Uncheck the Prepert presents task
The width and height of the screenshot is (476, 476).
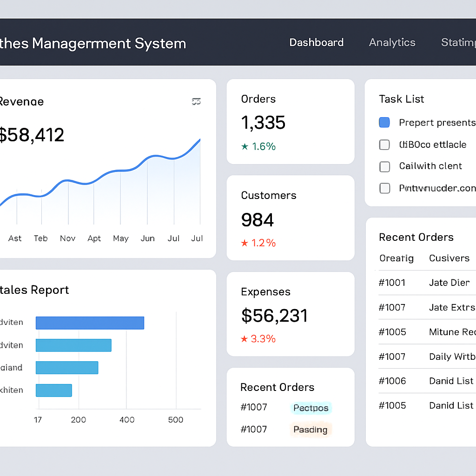[x=384, y=122]
